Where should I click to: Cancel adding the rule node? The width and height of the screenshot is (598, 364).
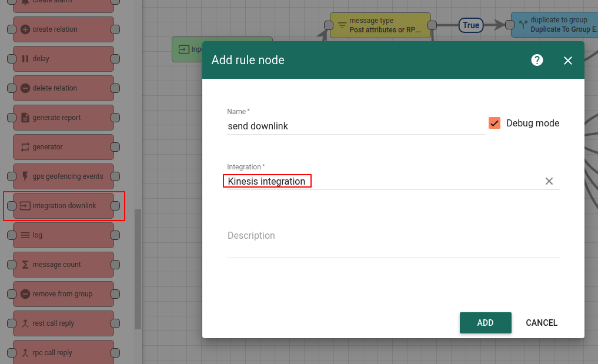[541, 323]
